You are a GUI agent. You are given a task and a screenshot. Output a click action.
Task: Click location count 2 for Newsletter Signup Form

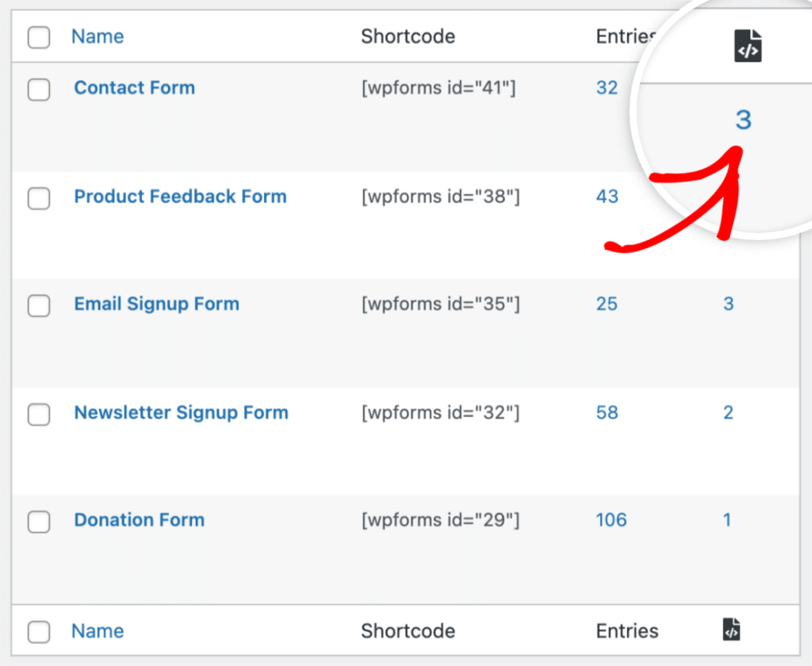(727, 413)
